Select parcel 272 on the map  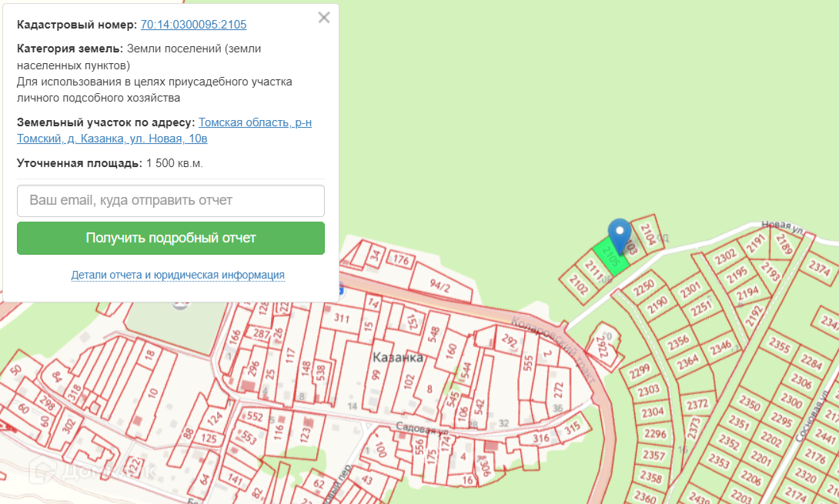point(558,389)
